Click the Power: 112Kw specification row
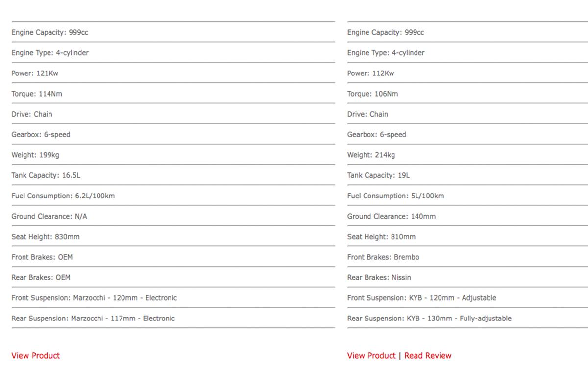This screenshot has width=588, height=392. [467, 73]
